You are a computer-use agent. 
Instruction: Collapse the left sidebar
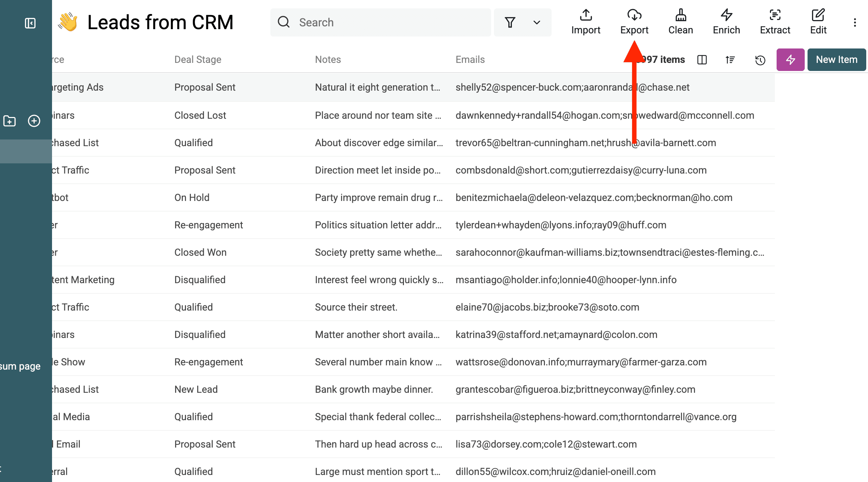(x=30, y=23)
